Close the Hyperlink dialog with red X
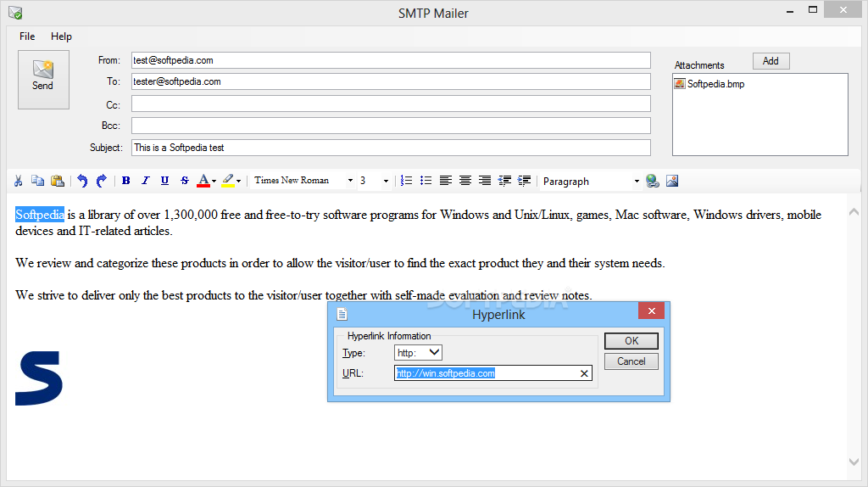Screen dimensions: 868x487 pos(652,311)
